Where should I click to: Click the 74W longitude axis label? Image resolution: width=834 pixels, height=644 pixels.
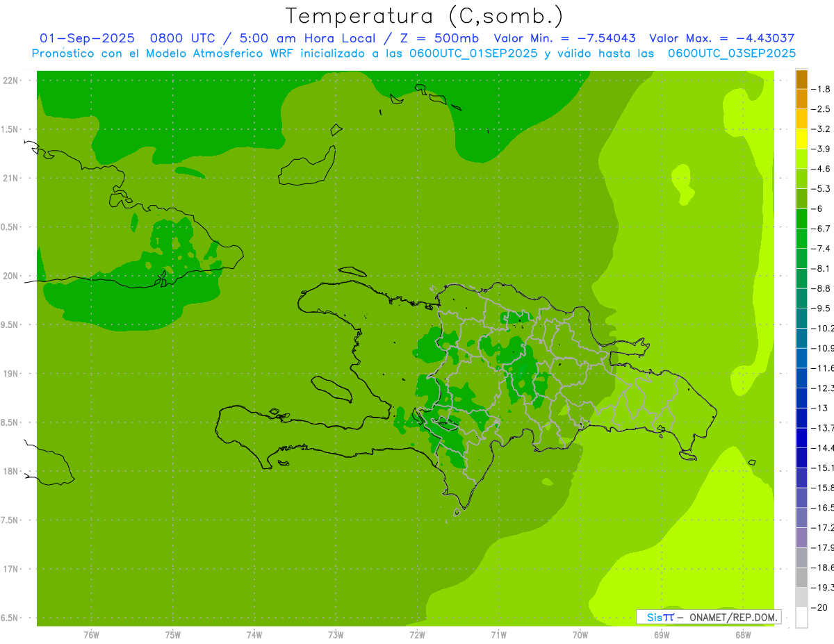coord(254,635)
